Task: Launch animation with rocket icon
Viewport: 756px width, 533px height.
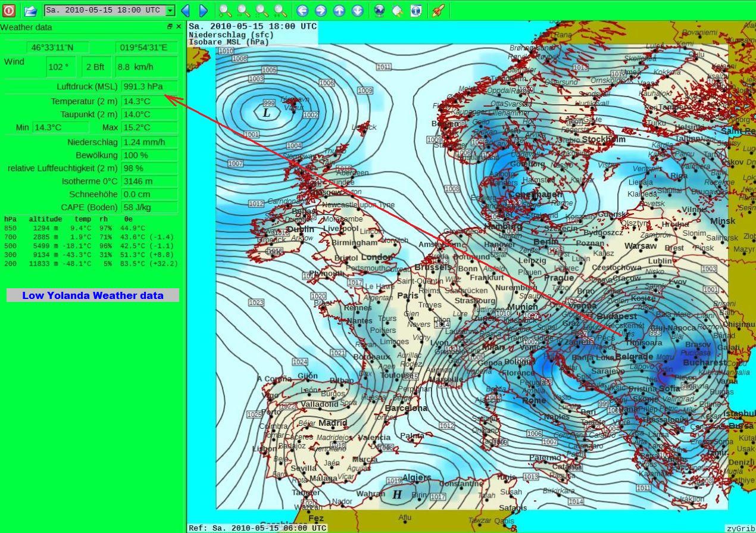Action: [438, 10]
